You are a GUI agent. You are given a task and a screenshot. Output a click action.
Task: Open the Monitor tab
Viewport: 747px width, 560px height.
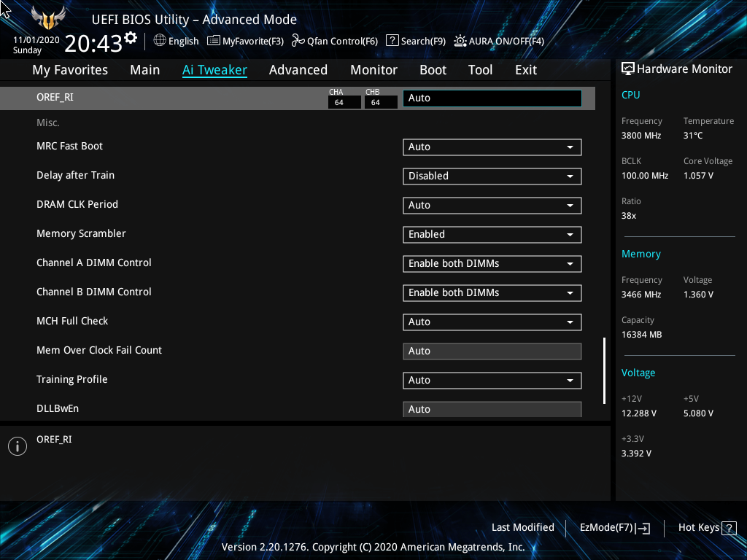coord(373,70)
